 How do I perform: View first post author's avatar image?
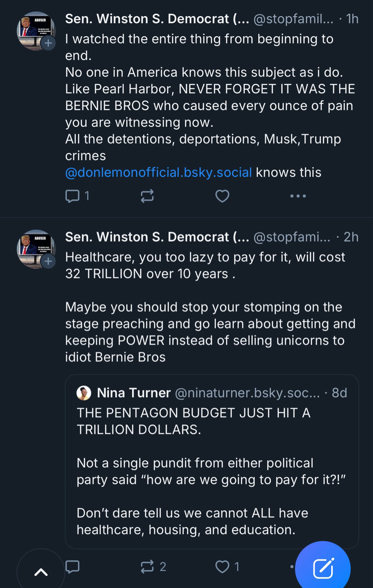(x=36, y=31)
